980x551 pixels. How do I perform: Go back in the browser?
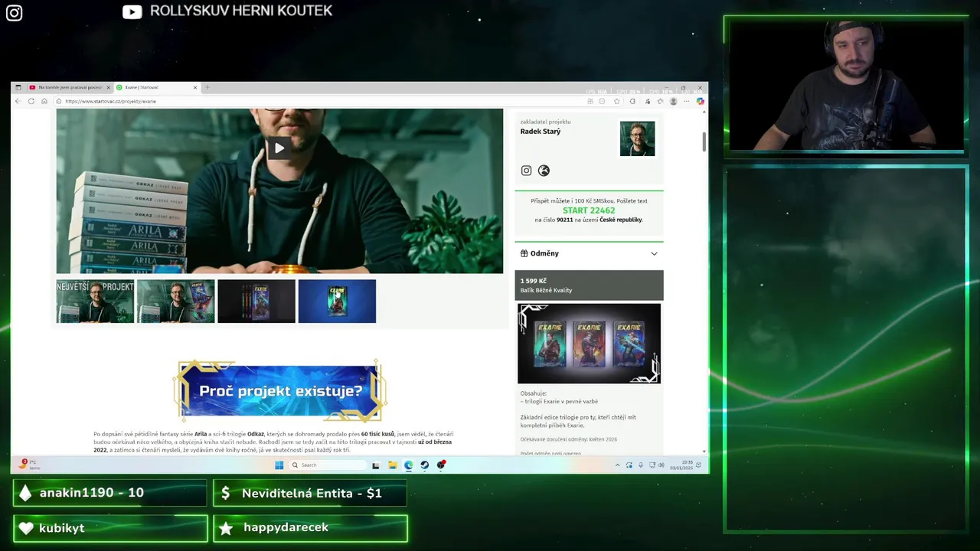pyautogui.click(x=18, y=101)
